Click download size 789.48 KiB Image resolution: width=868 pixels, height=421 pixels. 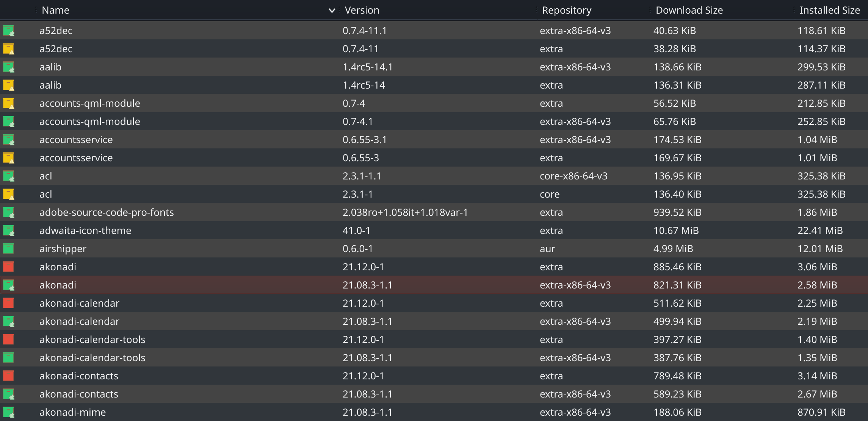[x=677, y=376]
